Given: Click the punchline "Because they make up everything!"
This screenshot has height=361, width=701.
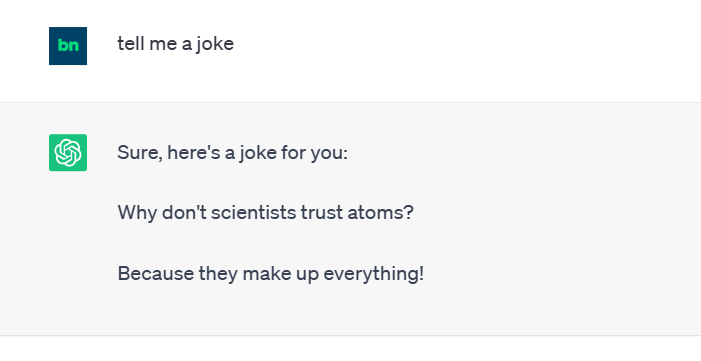Looking at the screenshot, I should pyautogui.click(x=270, y=274).
